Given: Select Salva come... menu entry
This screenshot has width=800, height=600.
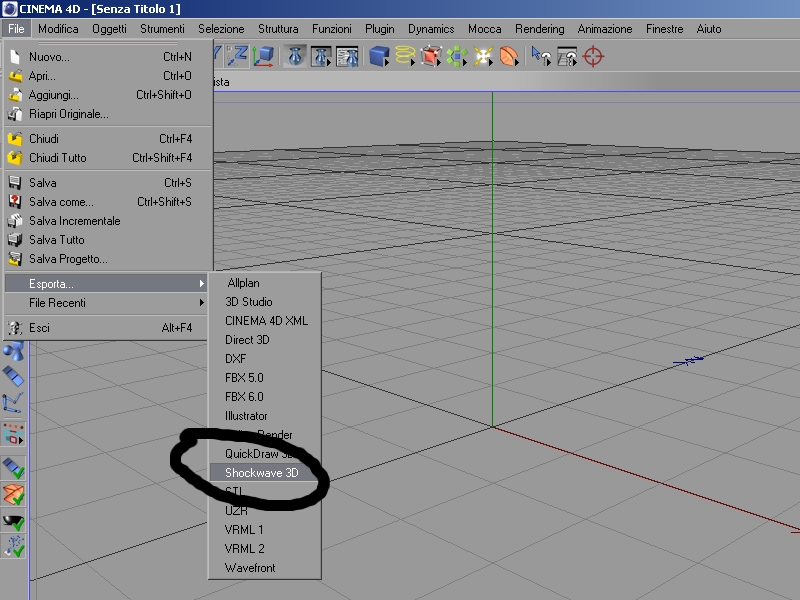Looking at the screenshot, I should (106, 202).
